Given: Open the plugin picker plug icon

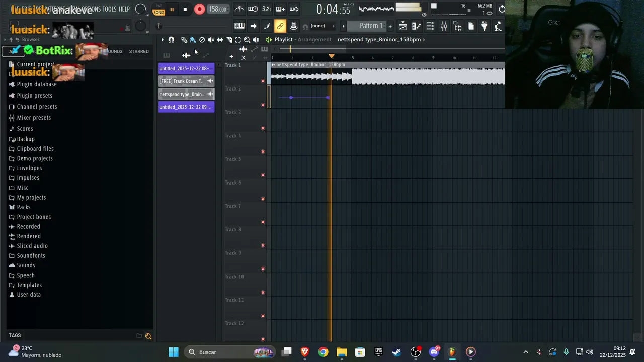Looking at the screenshot, I should [x=485, y=26].
